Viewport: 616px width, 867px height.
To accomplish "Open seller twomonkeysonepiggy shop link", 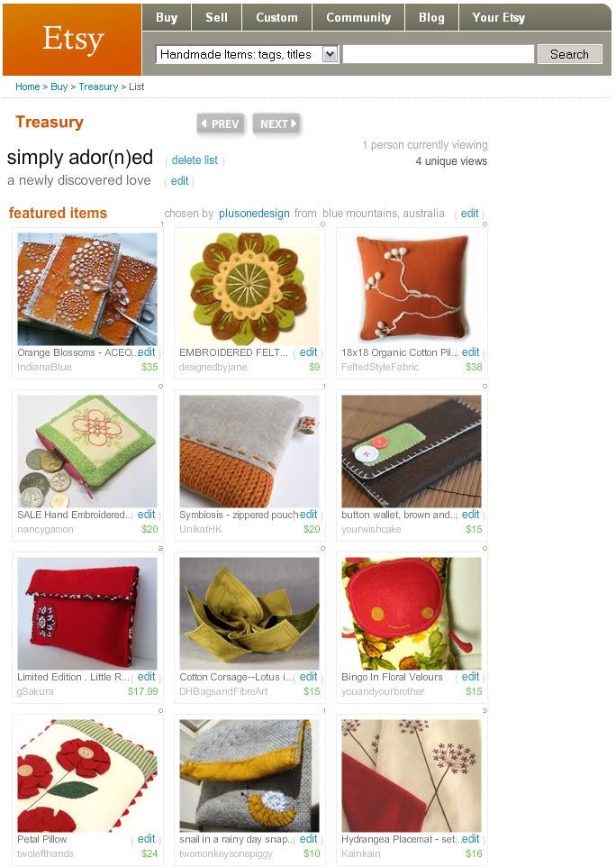I will click(226, 853).
